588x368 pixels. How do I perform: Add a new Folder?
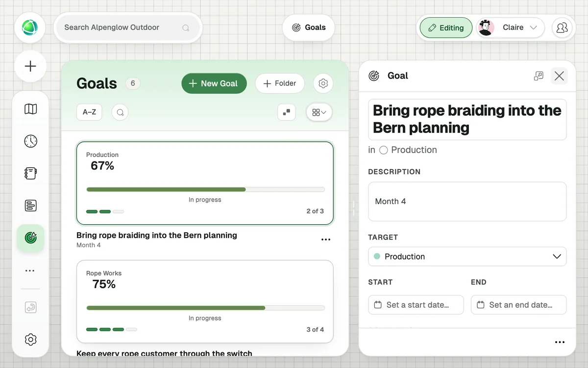280,83
